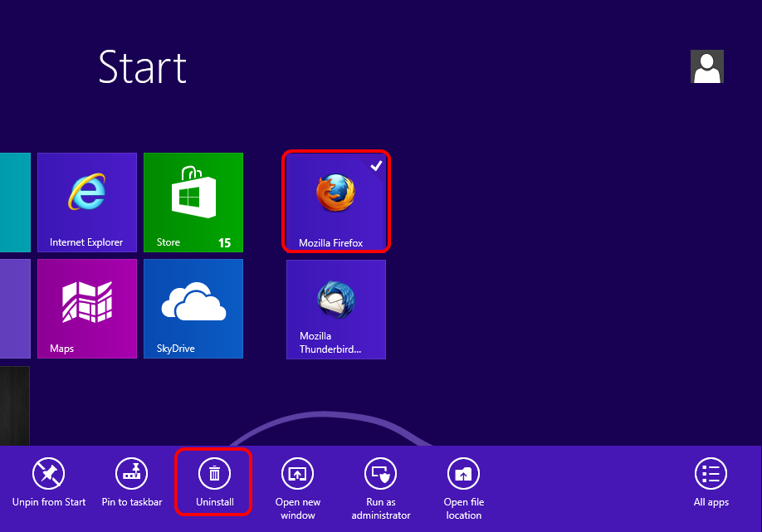Image resolution: width=762 pixels, height=532 pixels.
Task: Click the user account picture
Action: pyautogui.click(x=707, y=66)
